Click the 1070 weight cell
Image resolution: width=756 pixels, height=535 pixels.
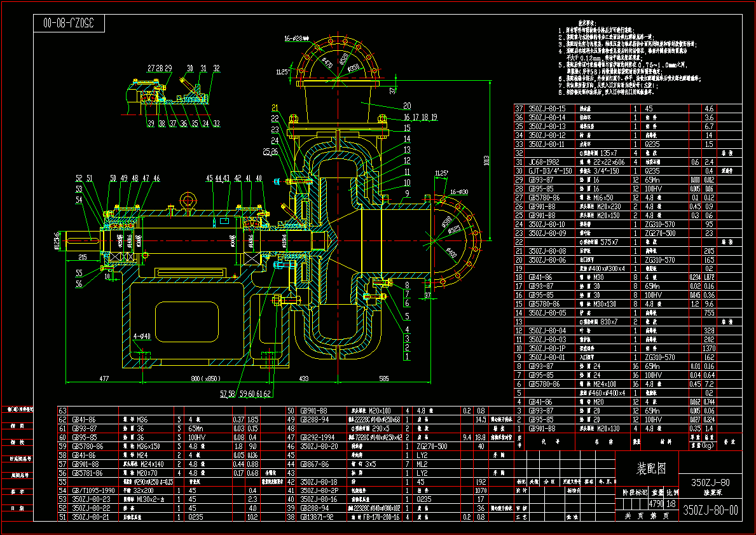(481, 490)
